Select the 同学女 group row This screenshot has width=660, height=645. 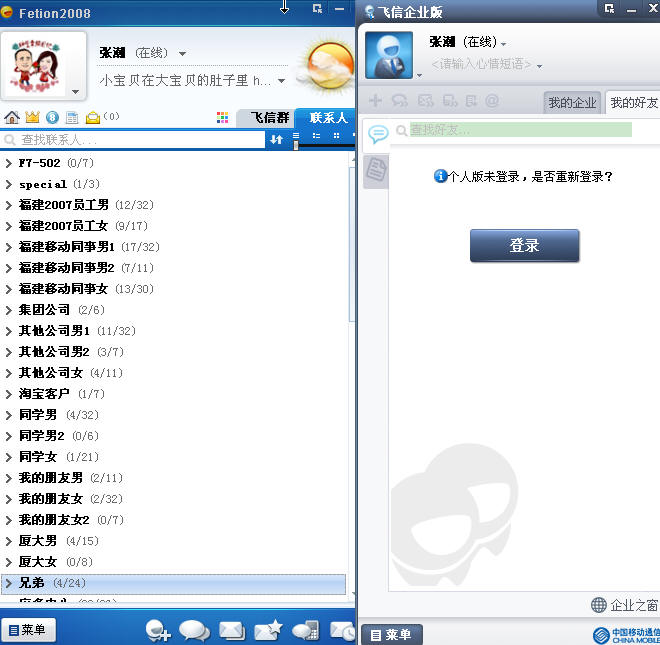[174, 457]
